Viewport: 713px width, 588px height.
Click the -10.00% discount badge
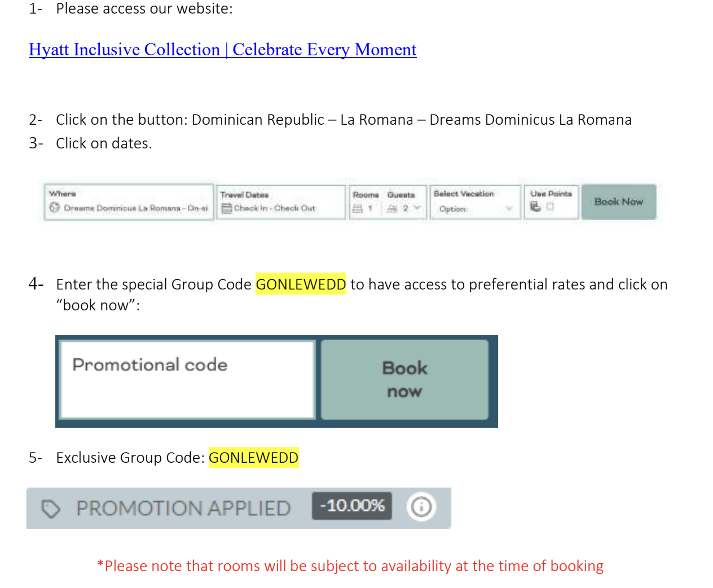coord(352,506)
